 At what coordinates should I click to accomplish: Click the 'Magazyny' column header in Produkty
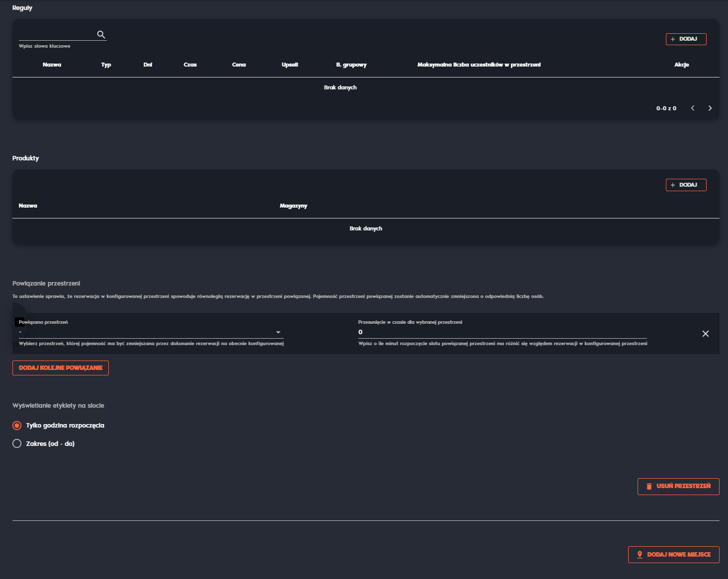point(294,206)
